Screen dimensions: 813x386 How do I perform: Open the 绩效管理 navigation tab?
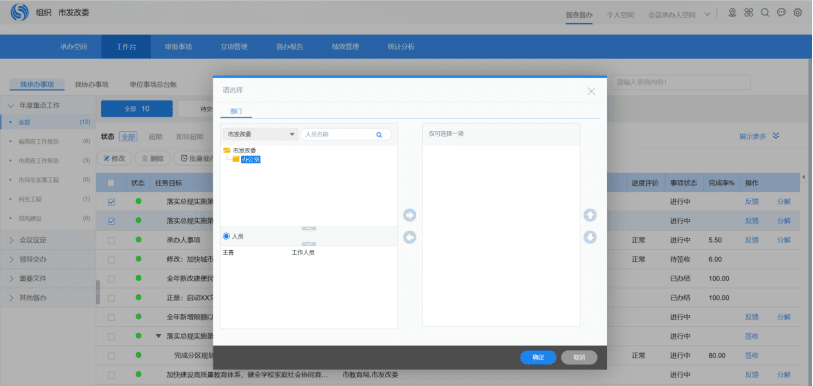[x=345, y=47]
